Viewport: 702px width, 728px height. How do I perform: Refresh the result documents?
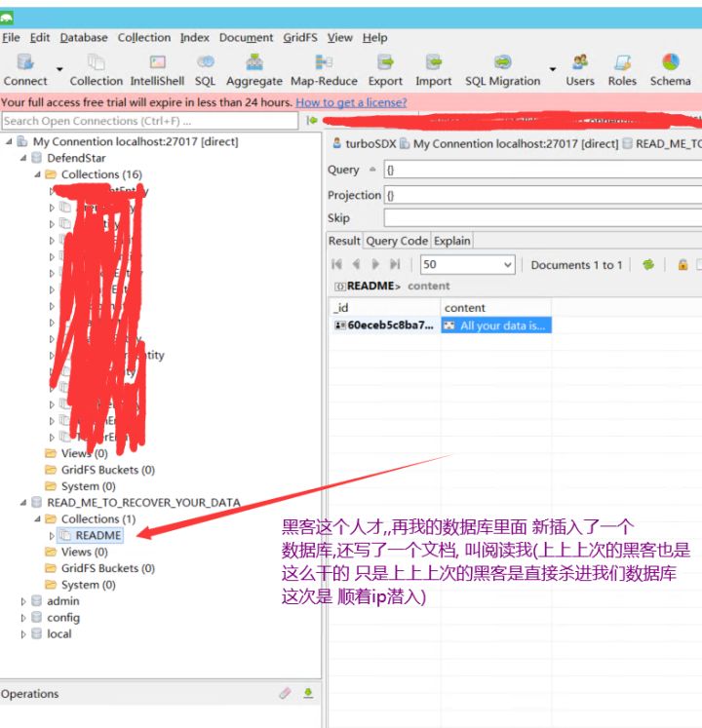point(647,264)
